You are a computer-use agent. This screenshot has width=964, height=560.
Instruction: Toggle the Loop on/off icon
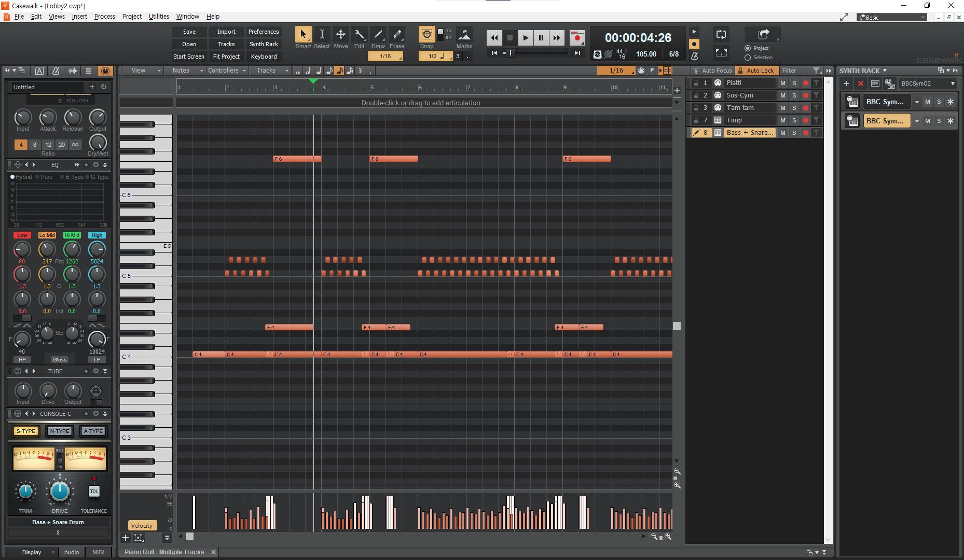coord(721,35)
